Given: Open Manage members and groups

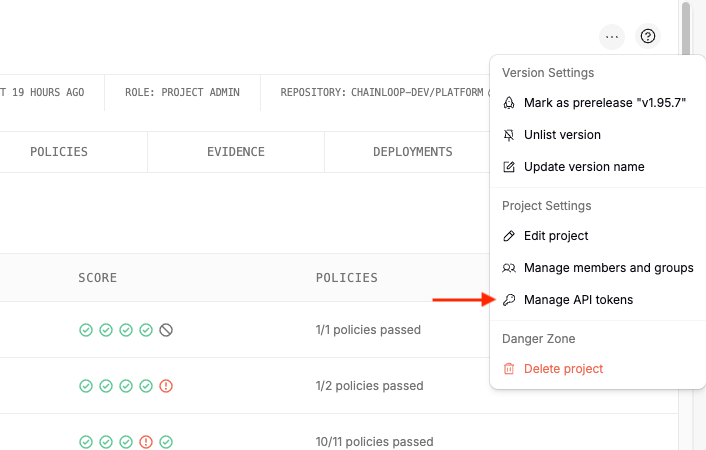Looking at the screenshot, I should coord(597,268).
